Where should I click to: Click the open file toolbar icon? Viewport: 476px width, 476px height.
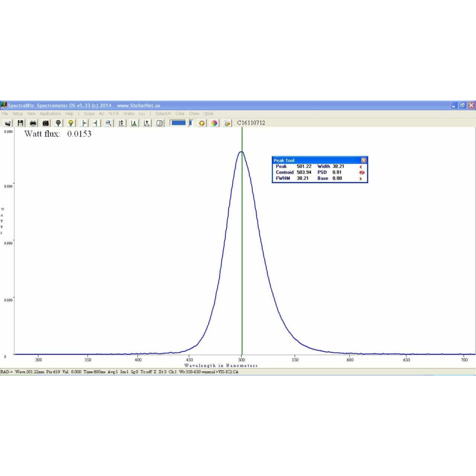point(8,123)
